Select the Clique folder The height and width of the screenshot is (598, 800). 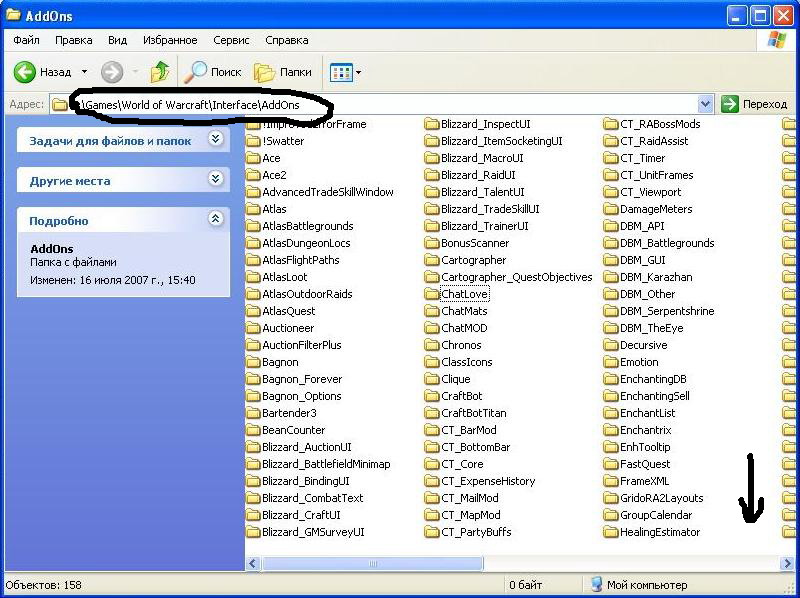(447, 379)
